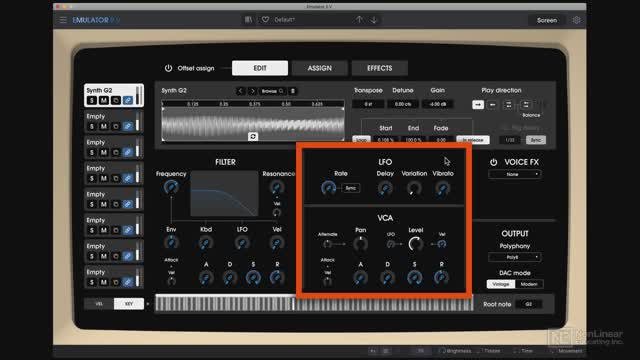
Task: Set play direction to backward arrow
Action: coord(493,104)
